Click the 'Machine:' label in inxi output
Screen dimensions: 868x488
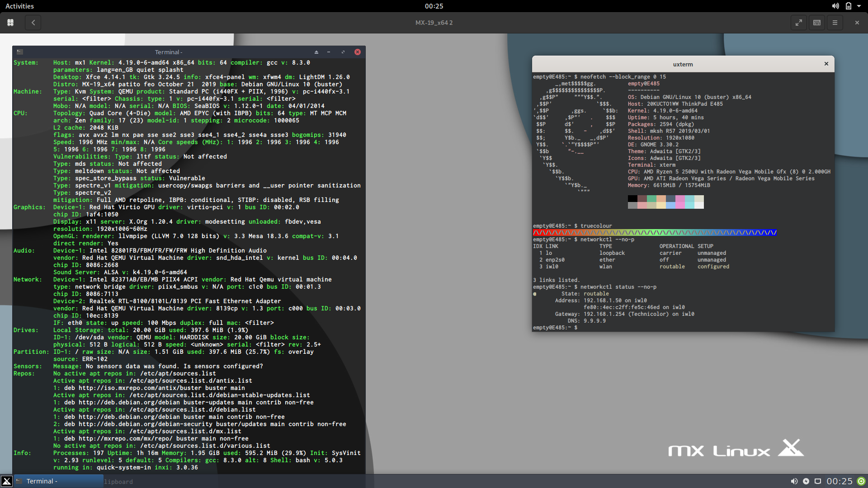[28, 92]
